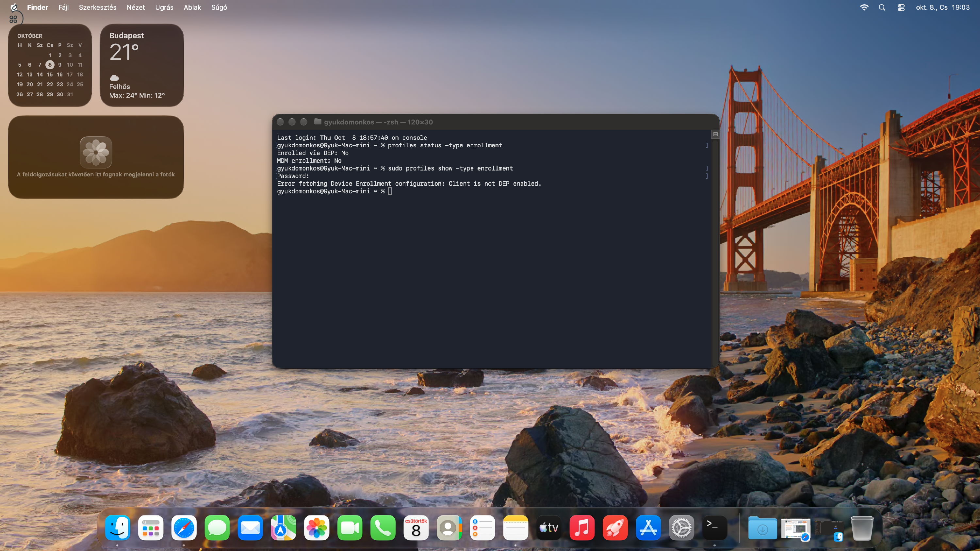Click the menu bar date and time
This screenshot has width=980, height=551.
[942, 7]
